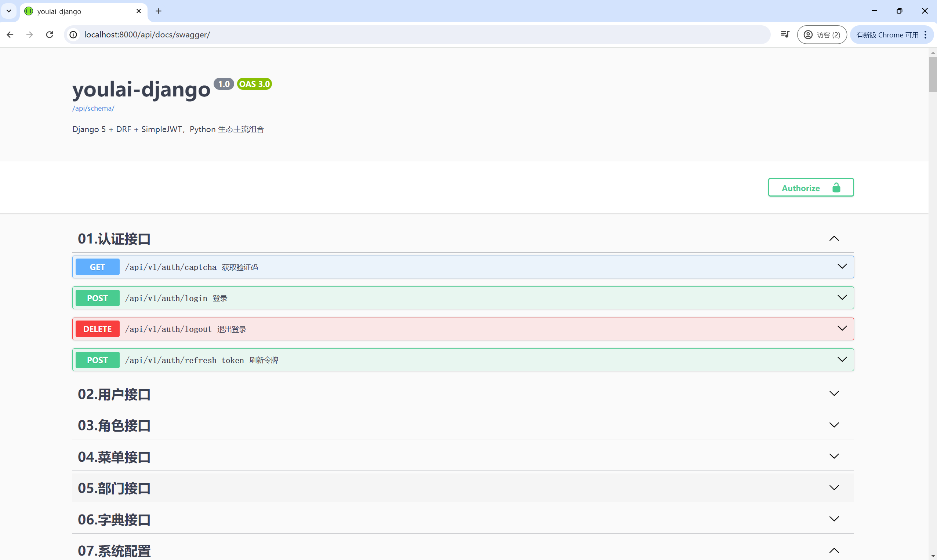Open the tab search dropdown arrow

[9, 11]
